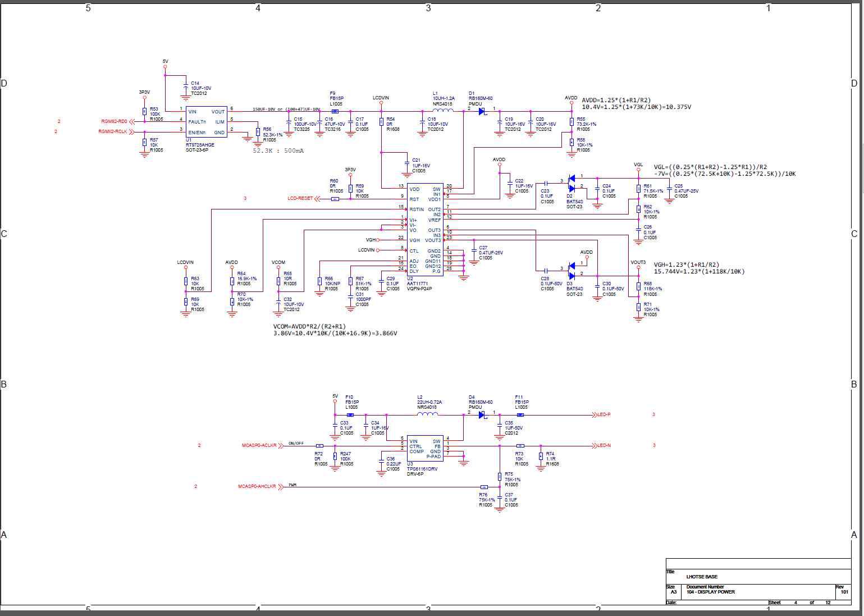Select the MCASP0-AHCLKR net label

coord(260,486)
